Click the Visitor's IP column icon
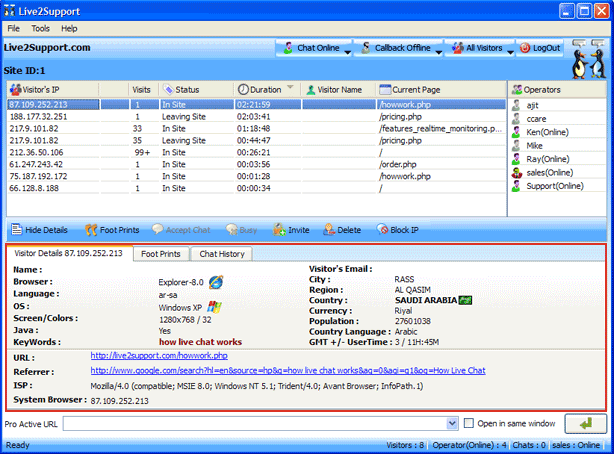This screenshot has width=614, height=454. coord(16,90)
